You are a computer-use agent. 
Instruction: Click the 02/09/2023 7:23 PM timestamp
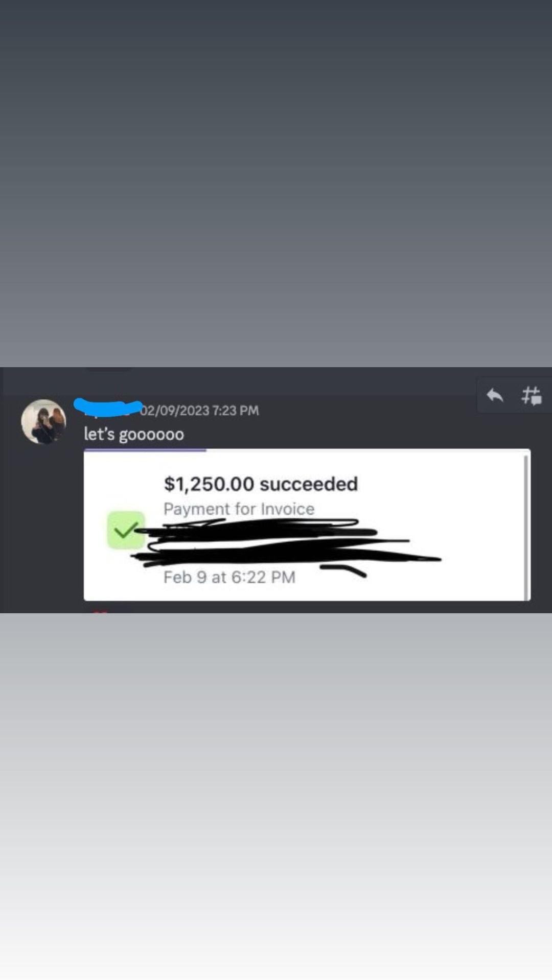(x=199, y=411)
